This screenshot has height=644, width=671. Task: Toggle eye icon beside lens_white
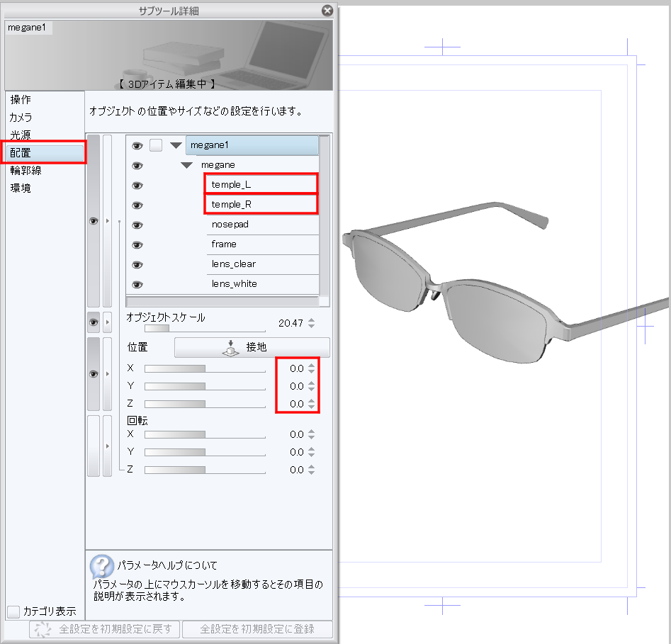[137, 285]
